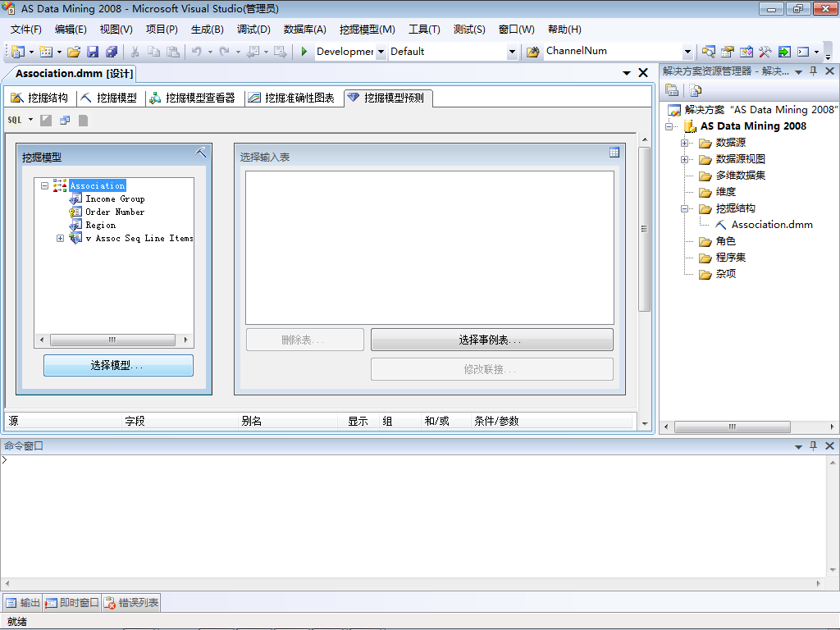840x630 pixels.
Task: Open the 即时窗口 tab
Action: pos(72,603)
